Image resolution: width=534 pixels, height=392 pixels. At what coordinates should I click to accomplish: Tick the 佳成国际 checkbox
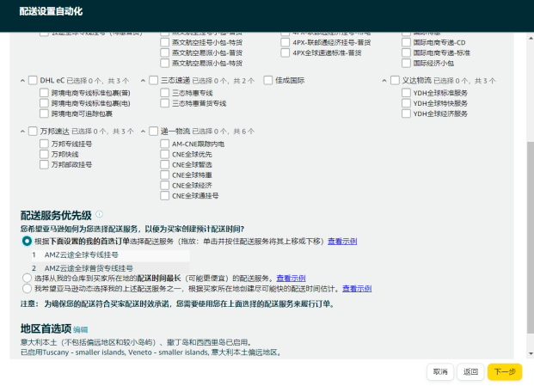pos(268,80)
